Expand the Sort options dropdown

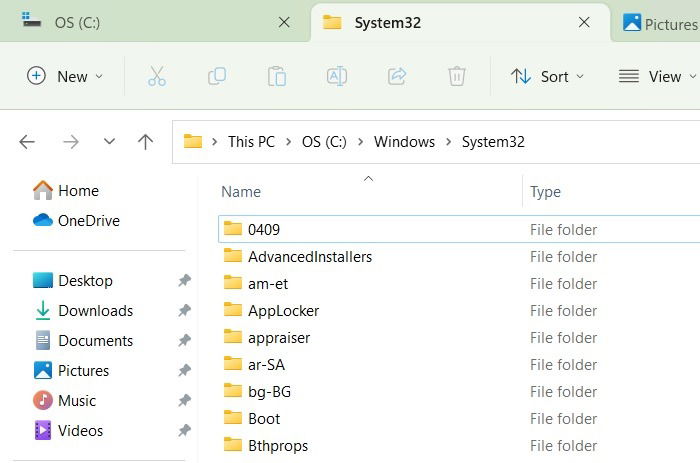pos(547,76)
